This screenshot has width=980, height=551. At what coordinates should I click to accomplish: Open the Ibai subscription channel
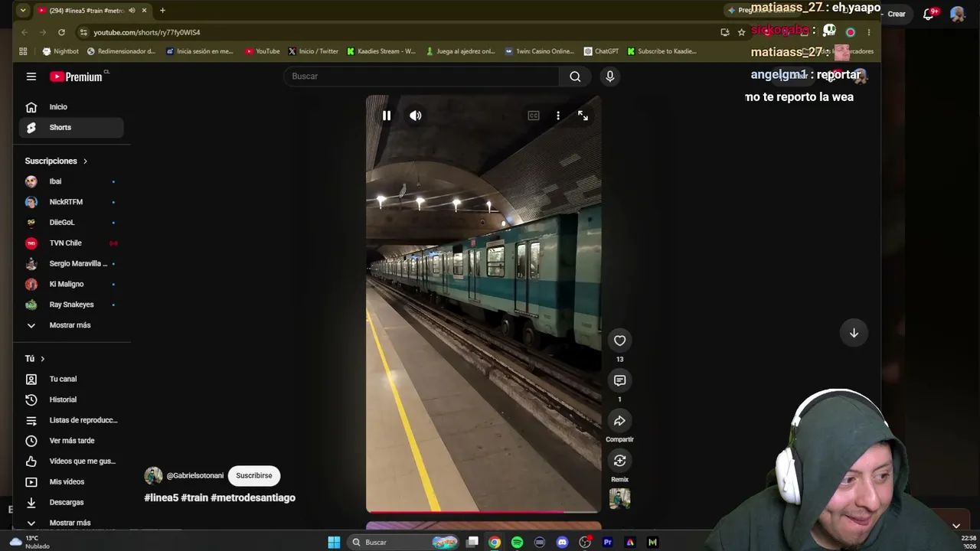pyautogui.click(x=71, y=182)
